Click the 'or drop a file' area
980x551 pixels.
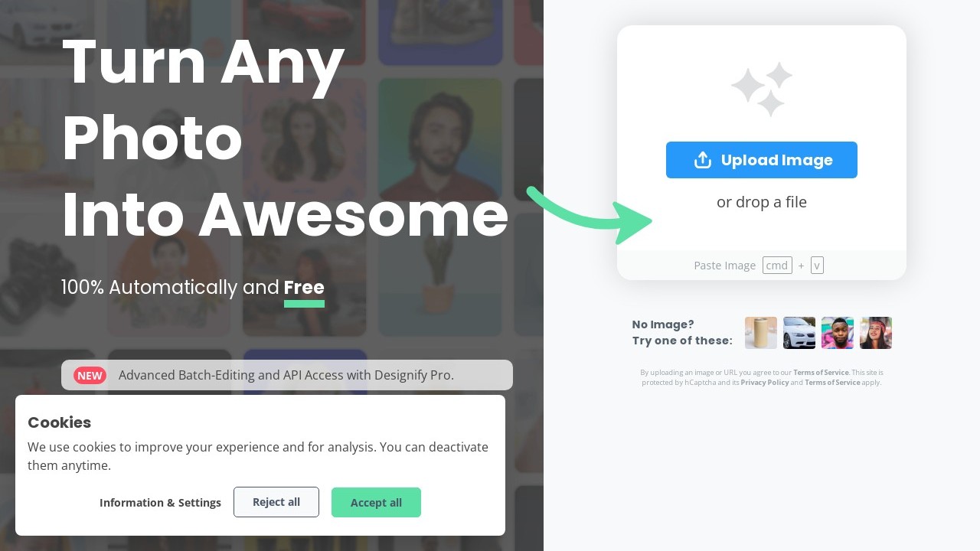(762, 202)
